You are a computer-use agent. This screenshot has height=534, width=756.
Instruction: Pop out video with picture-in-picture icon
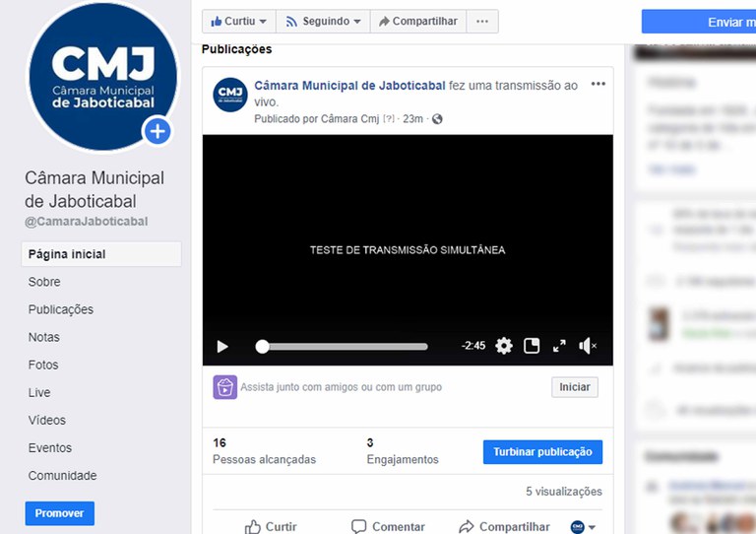[532, 346]
